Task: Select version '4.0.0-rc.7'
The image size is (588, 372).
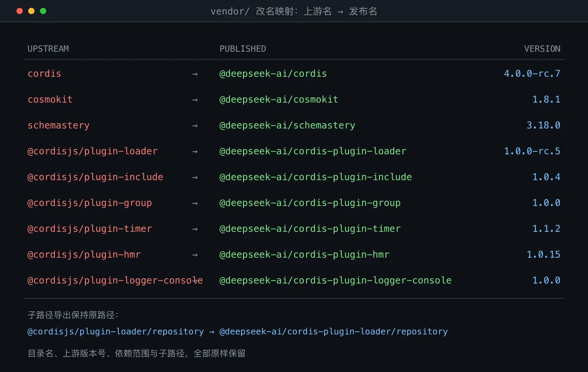Action: point(532,74)
